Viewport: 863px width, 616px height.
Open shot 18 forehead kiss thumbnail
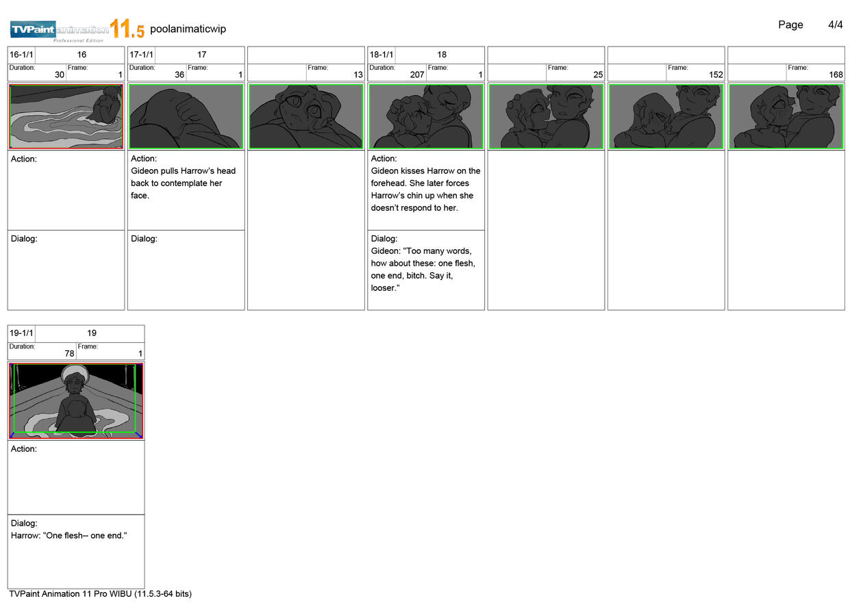[x=426, y=116]
